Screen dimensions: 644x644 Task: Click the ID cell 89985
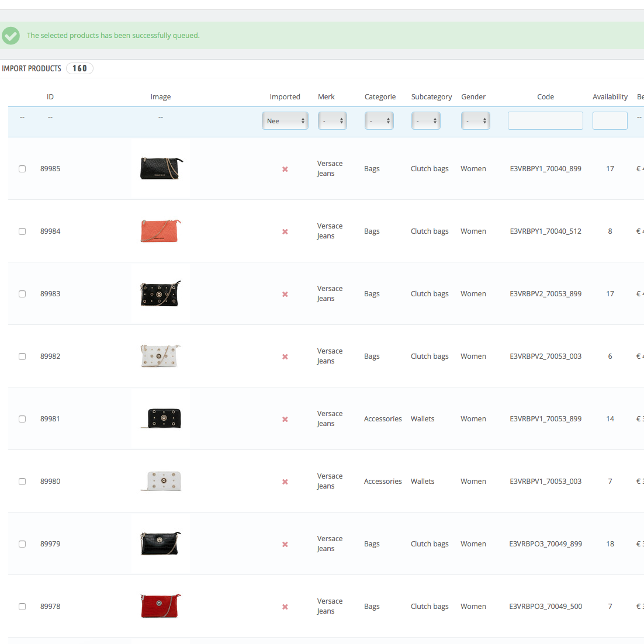50,168
